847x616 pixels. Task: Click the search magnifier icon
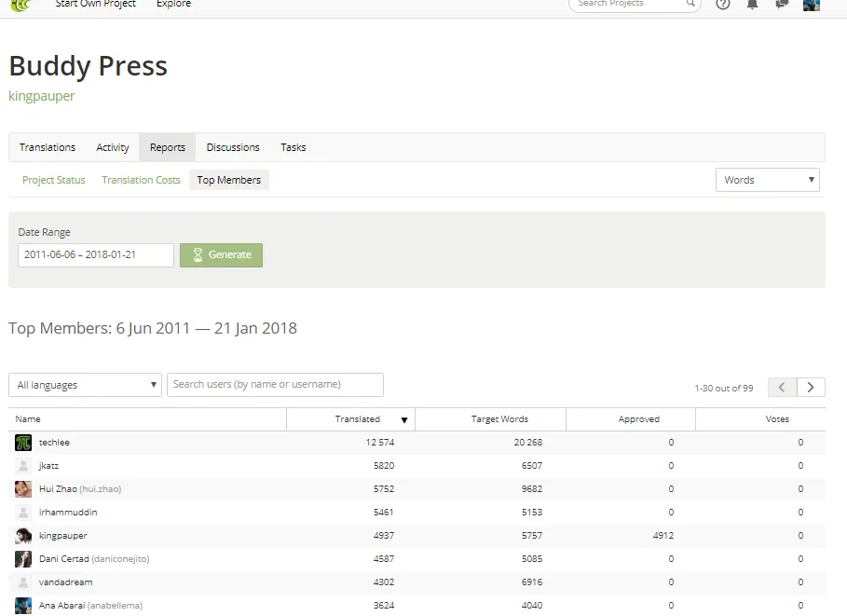[x=690, y=3]
